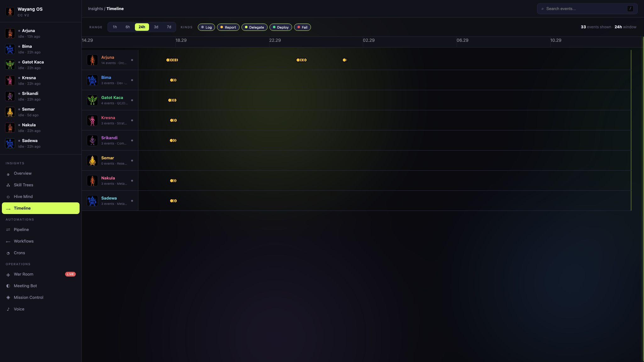Open Gatot Kaca name link in timeline
644x362 pixels.
[x=112, y=98]
